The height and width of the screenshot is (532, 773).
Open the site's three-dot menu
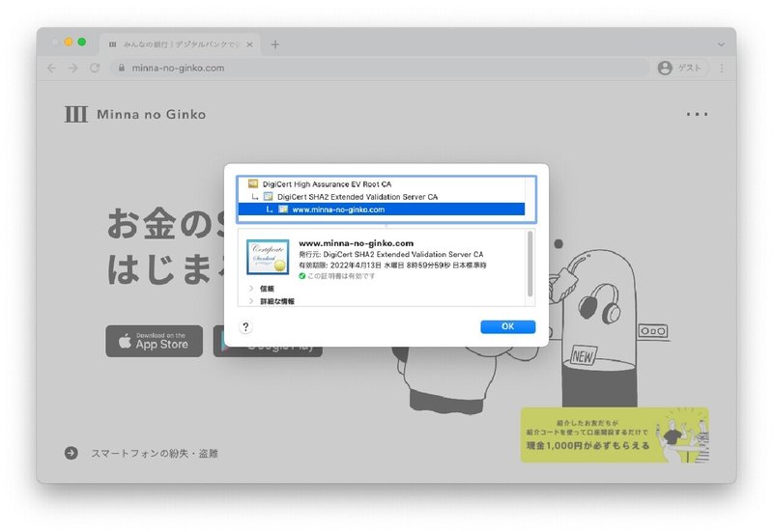click(x=697, y=114)
